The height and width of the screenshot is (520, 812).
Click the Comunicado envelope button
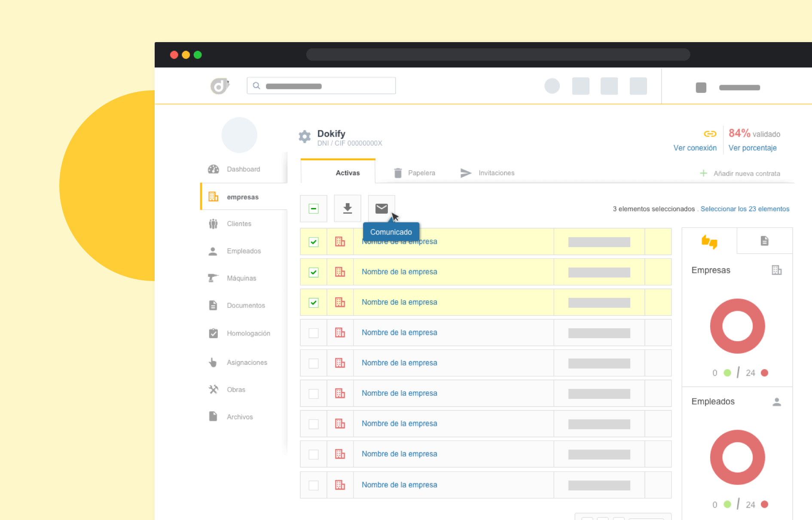(x=382, y=209)
